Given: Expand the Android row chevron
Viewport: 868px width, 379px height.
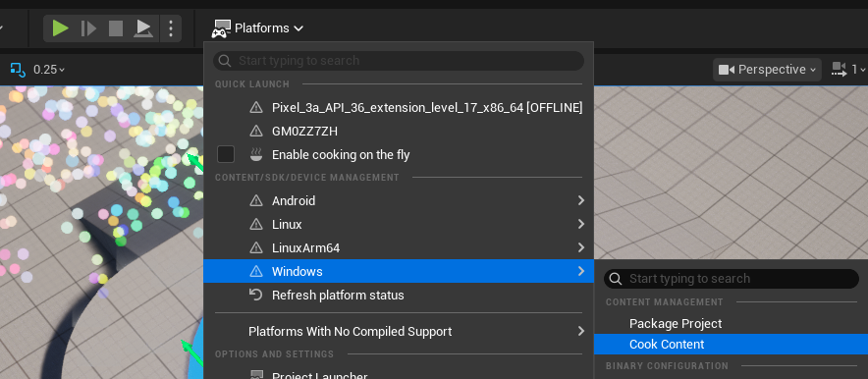Looking at the screenshot, I should [580, 200].
